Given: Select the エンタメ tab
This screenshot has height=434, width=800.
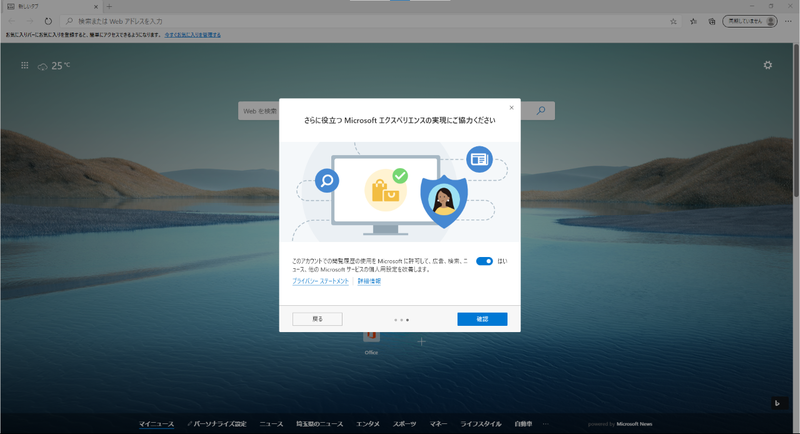Looking at the screenshot, I should [x=368, y=424].
